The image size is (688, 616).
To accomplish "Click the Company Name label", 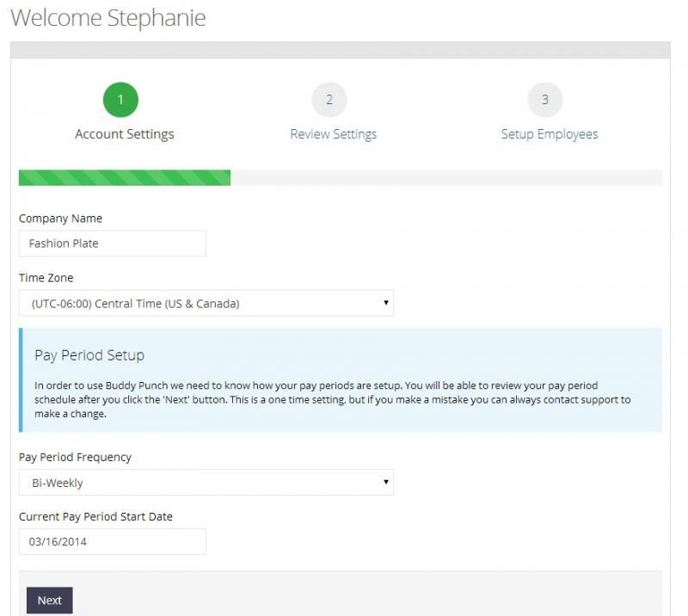I will [60, 219].
